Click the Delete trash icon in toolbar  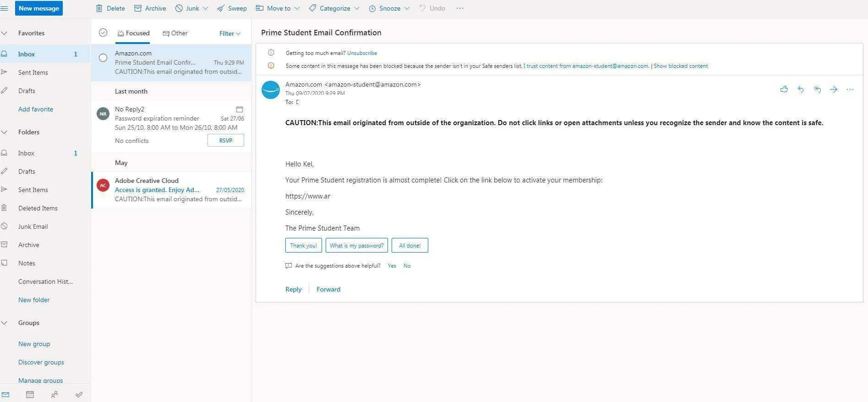point(99,8)
